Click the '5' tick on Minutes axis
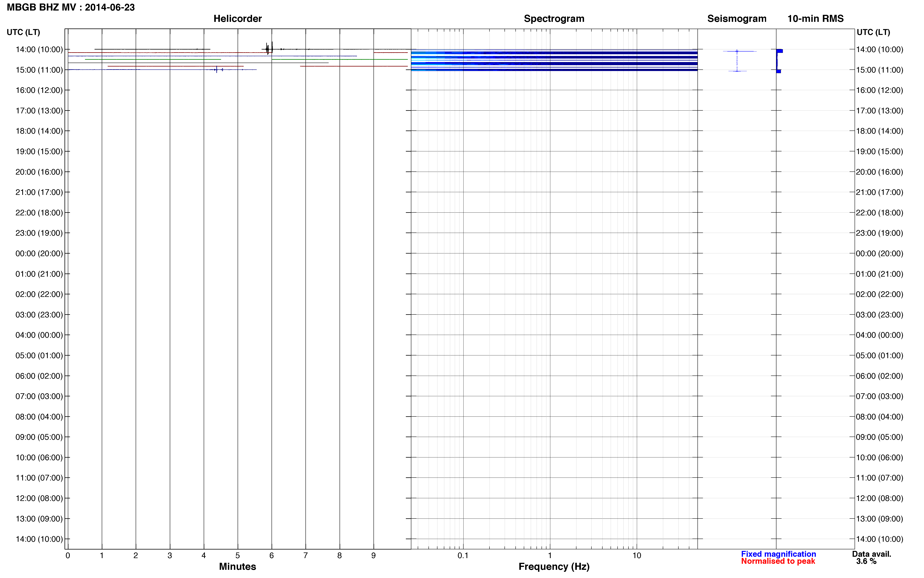This screenshot has height=578, width=924. point(238,555)
